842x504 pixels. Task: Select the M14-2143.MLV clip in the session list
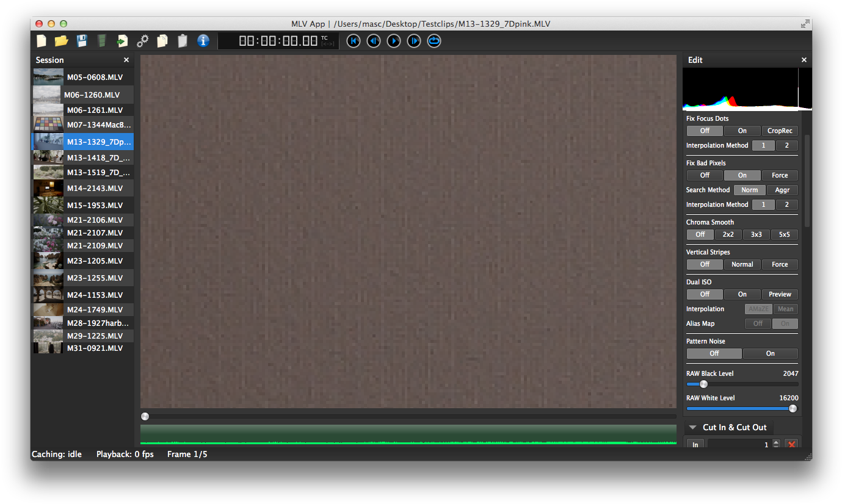pyautogui.click(x=95, y=189)
